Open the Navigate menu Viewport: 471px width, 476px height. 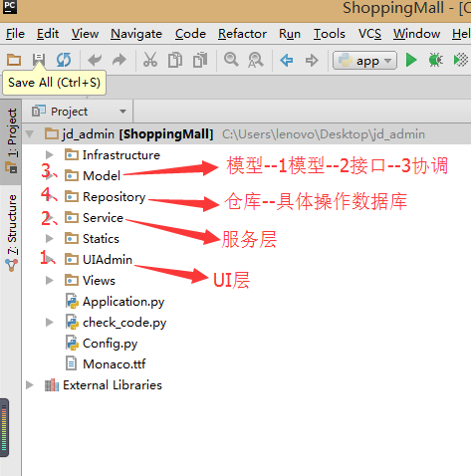[x=136, y=34]
